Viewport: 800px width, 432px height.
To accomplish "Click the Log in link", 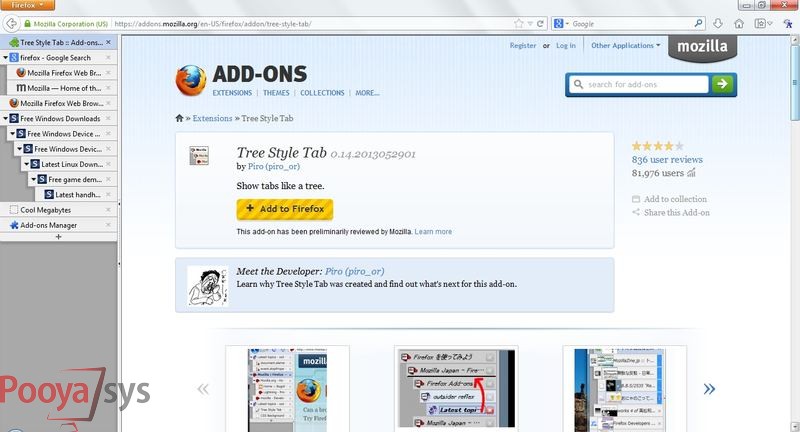I will tap(566, 45).
